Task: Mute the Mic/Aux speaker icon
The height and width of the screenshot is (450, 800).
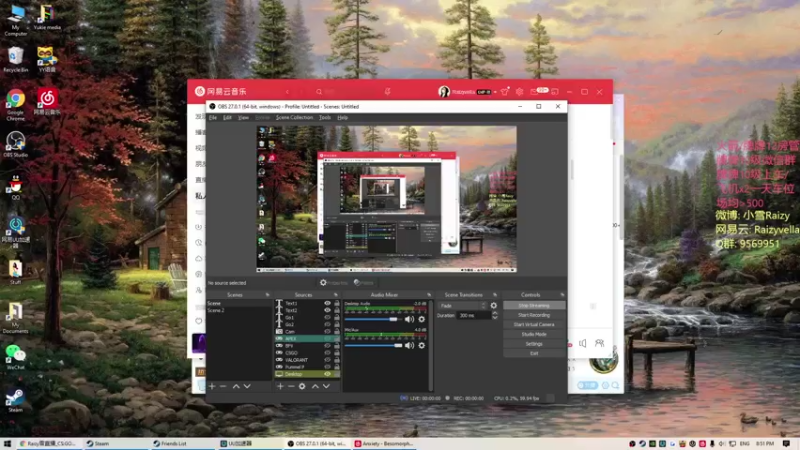Action: 409,345
